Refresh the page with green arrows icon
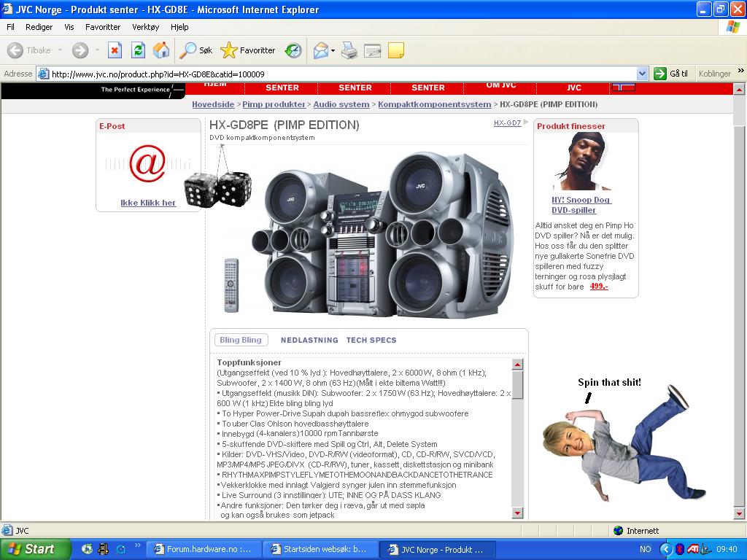Viewport: 747px width, 560px height. coord(138,50)
